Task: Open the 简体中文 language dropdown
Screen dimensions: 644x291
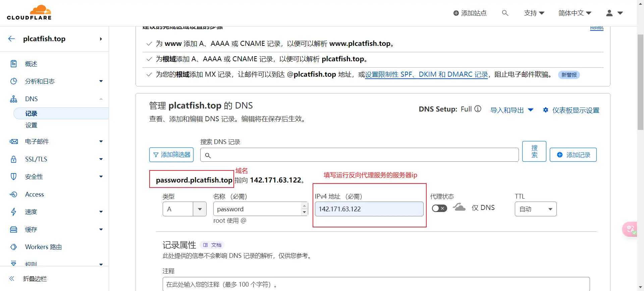Action: click(x=575, y=13)
